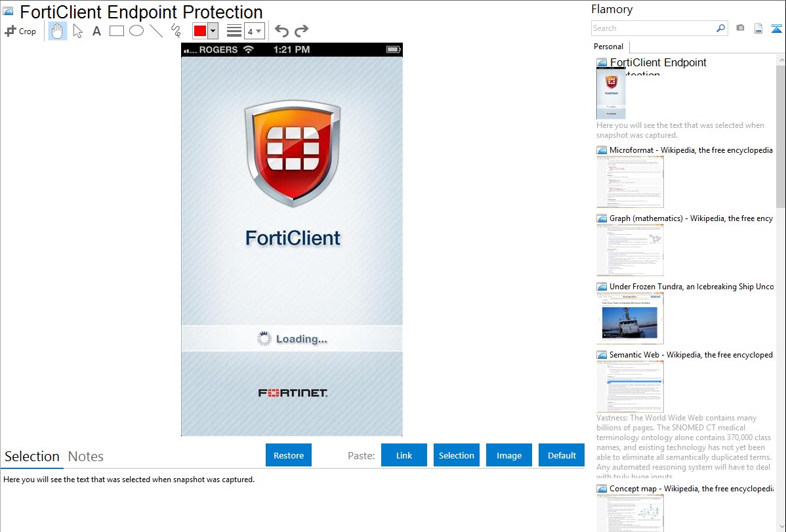Screen dimensions: 786x532
Task: Open Under Frozen Tundra snapshot thumbnail
Action: point(630,318)
